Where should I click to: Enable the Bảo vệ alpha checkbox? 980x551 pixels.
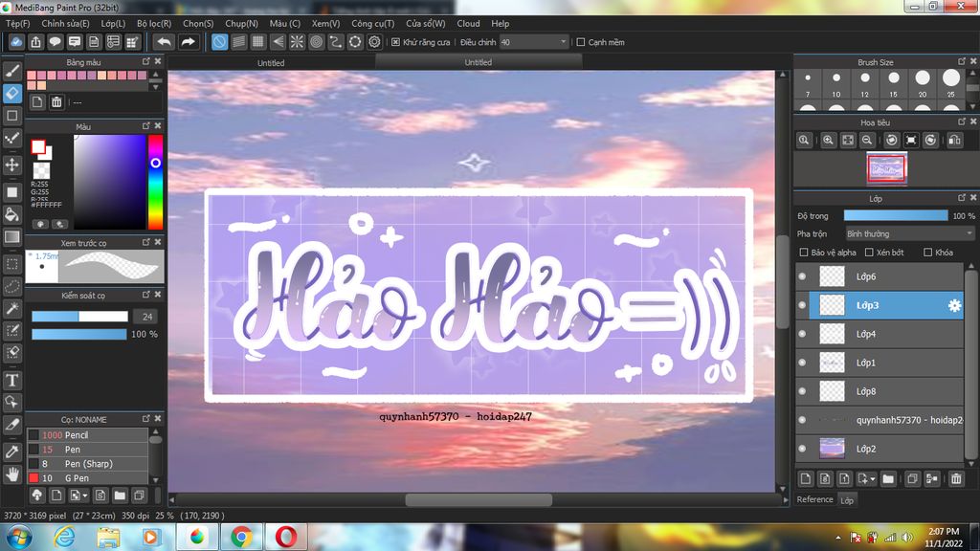tap(804, 253)
